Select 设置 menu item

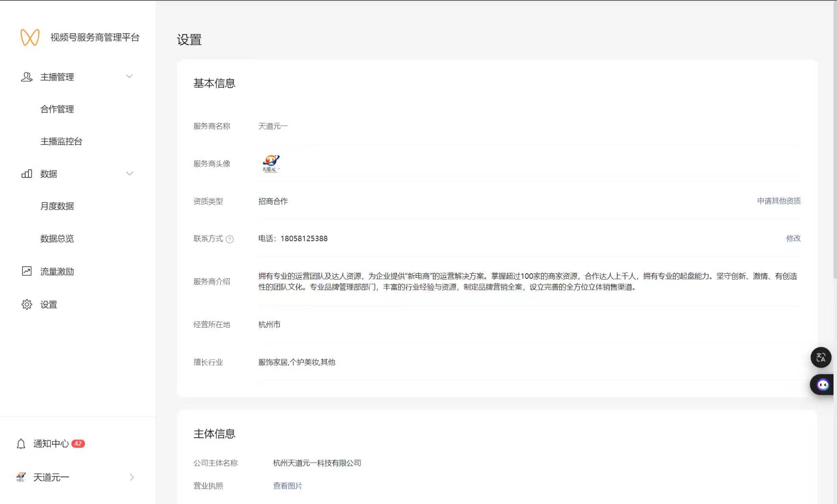pos(49,304)
